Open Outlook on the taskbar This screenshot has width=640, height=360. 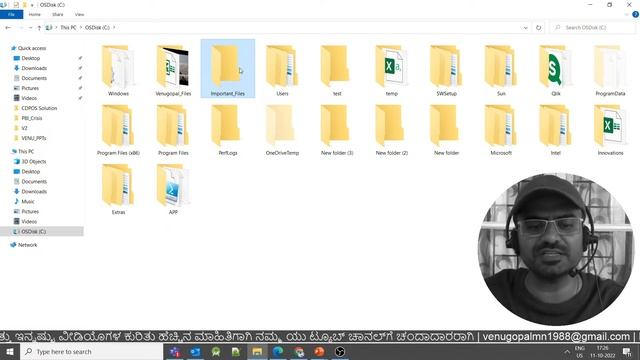point(195,351)
